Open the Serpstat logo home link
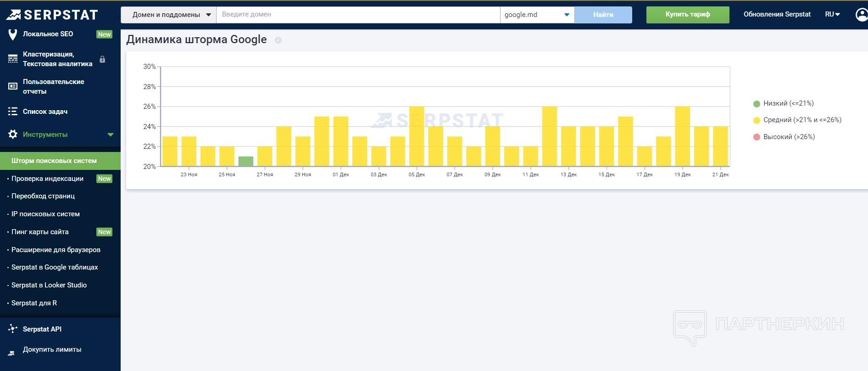Screen dimensions: 868x371 tap(52, 15)
